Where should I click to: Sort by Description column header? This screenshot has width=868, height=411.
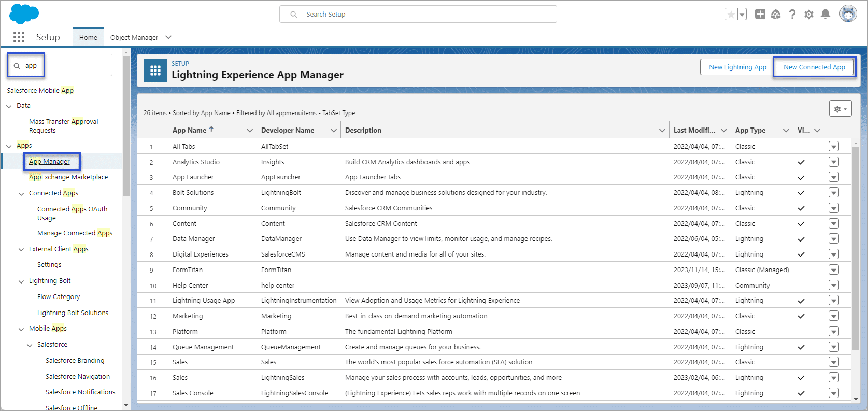(x=363, y=130)
